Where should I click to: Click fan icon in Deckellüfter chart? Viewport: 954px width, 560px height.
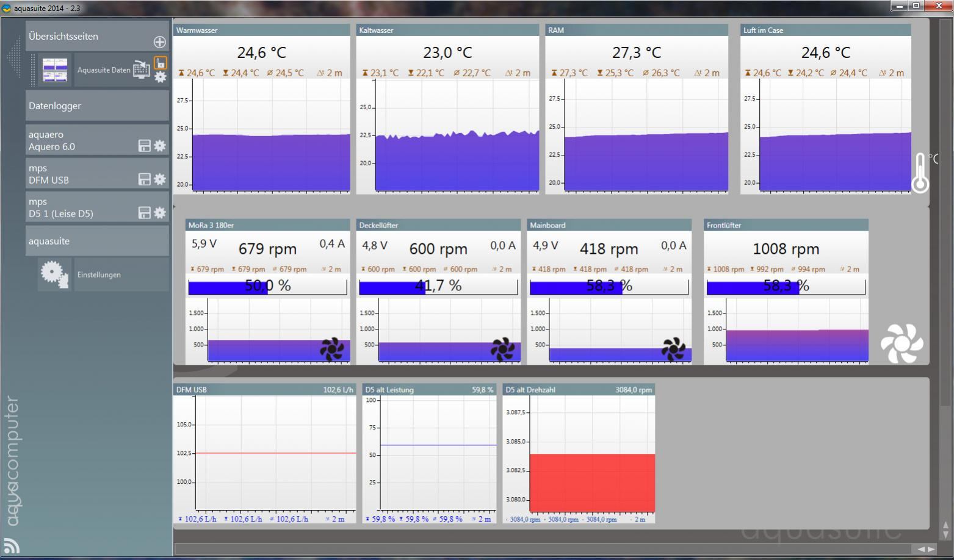point(503,349)
